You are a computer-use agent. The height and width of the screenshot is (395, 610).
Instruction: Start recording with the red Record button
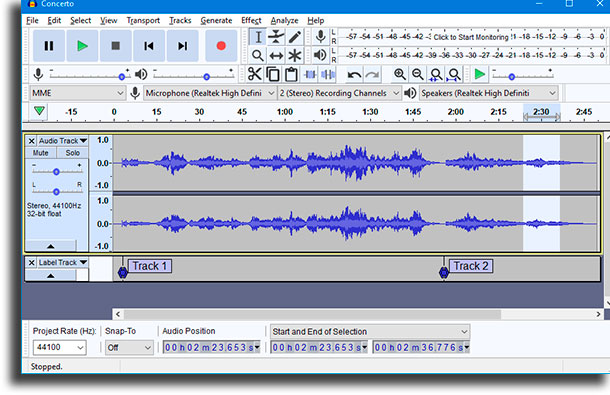point(221,46)
